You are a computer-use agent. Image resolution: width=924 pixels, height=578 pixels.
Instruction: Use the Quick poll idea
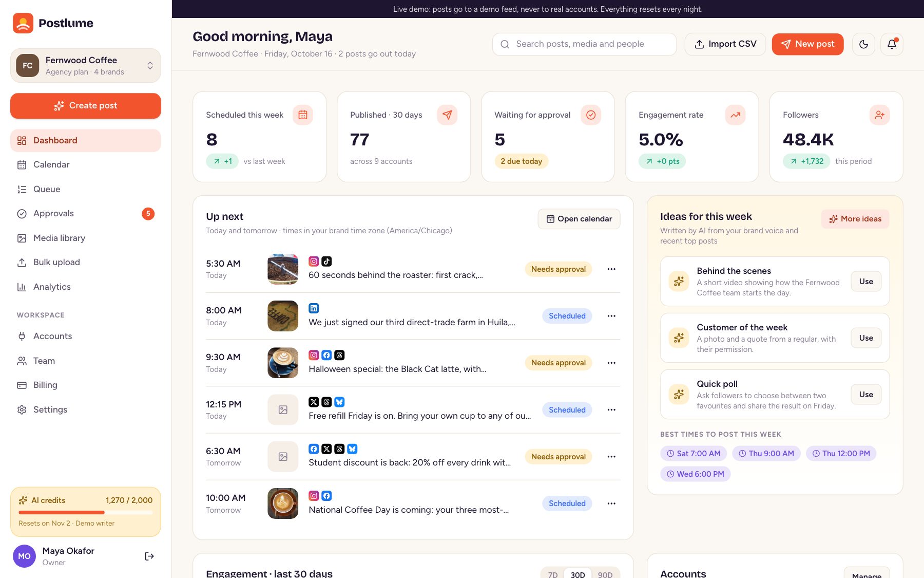click(866, 395)
